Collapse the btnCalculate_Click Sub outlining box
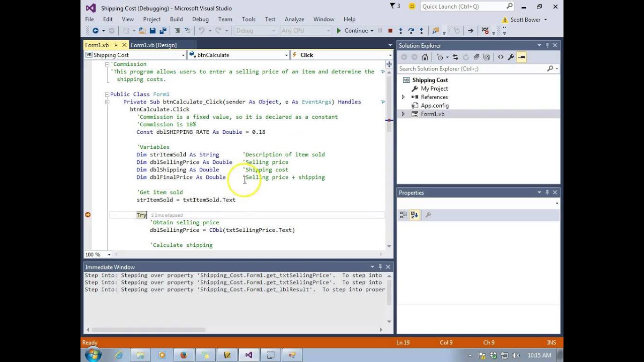The width and height of the screenshot is (644, 362). pyautogui.click(x=107, y=102)
